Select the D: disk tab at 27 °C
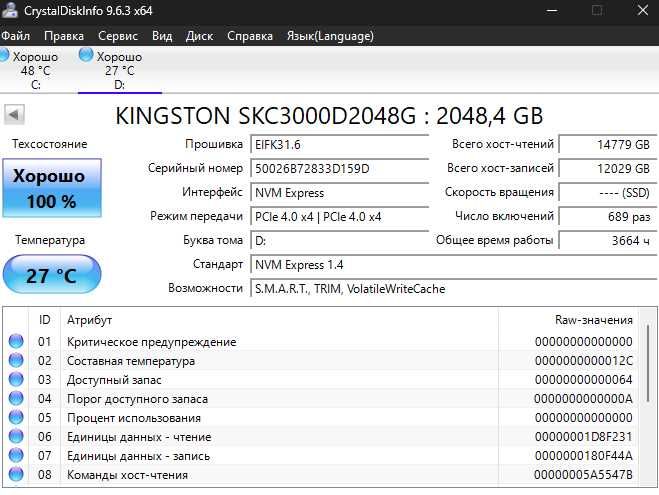The height and width of the screenshot is (495, 659). pos(119,70)
